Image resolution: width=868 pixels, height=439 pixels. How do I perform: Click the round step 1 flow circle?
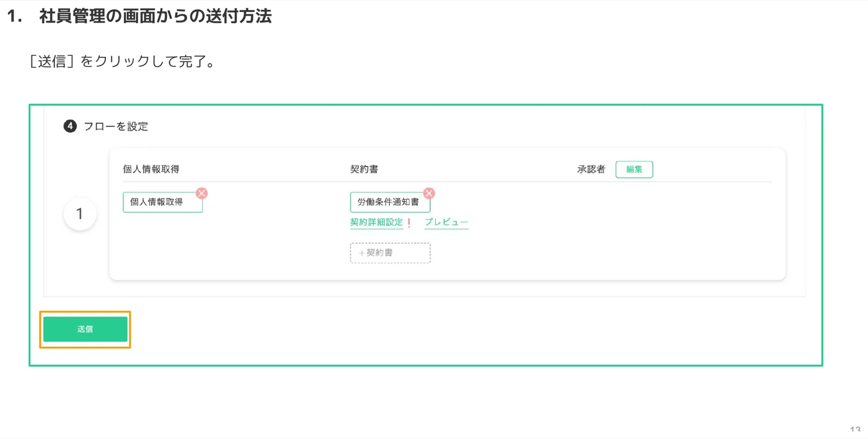pyautogui.click(x=80, y=214)
